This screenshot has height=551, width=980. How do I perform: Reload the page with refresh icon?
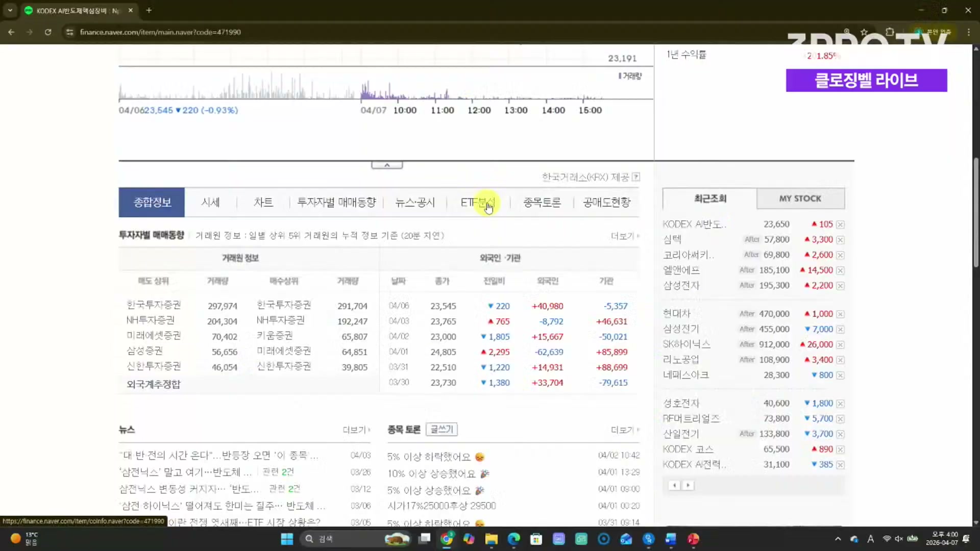pyautogui.click(x=48, y=32)
